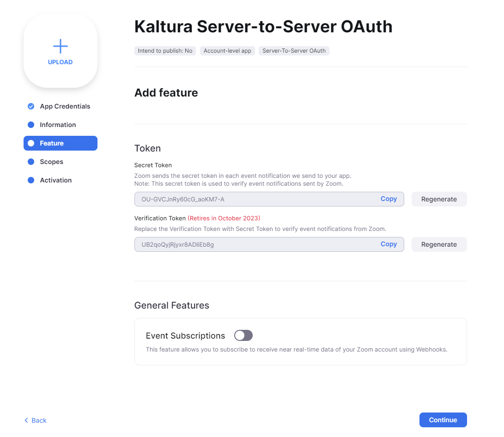Screen dimensions: 504x437
Task: Click the Back link
Action: [x=36, y=420]
